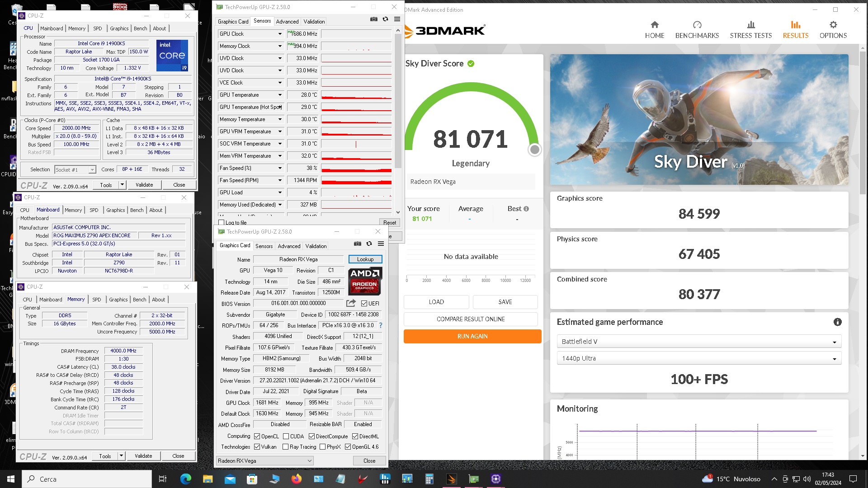Toggle the CUDA checkbox
The height and width of the screenshot is (488, 868).
(286, 436)
